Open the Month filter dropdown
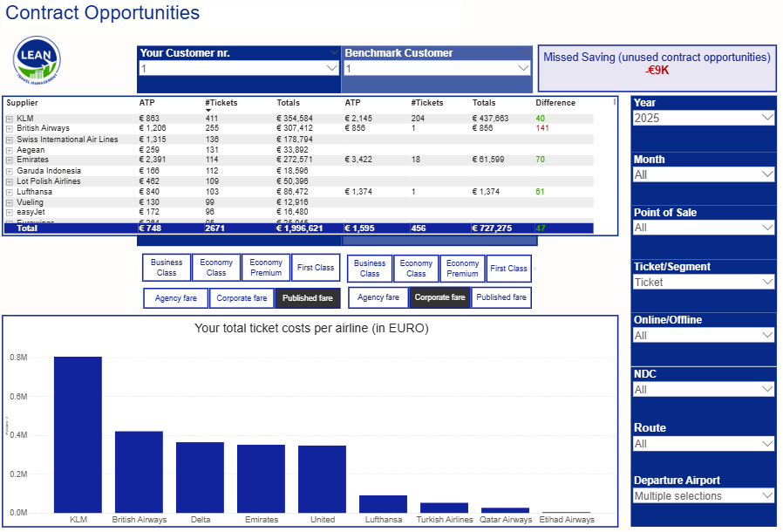 click(x=703, y=174)
